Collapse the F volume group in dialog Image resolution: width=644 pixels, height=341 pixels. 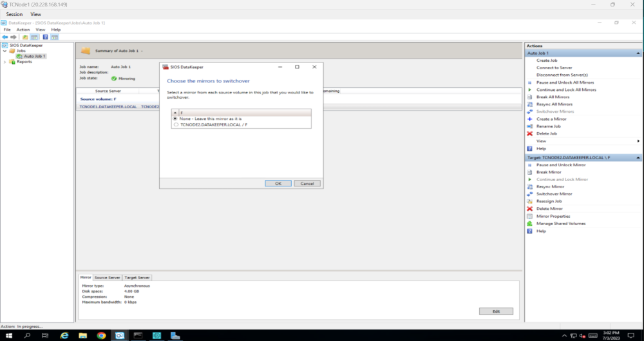(x=175, y=113)
